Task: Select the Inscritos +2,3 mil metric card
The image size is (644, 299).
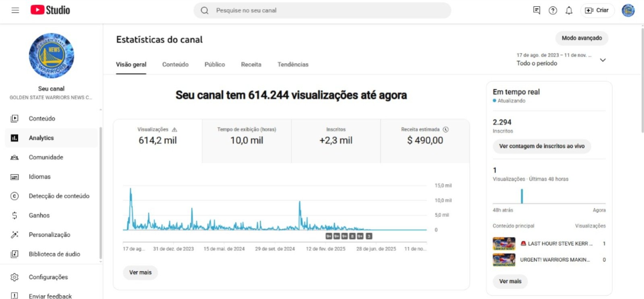Action: [336, 141]
